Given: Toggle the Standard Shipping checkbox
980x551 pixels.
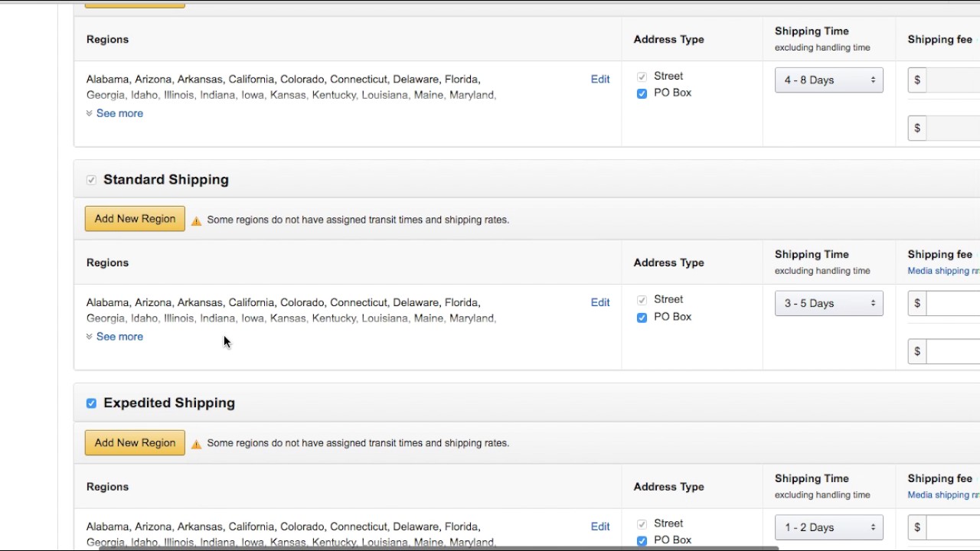Looking at the screenshot, I should pyautogui.click(x=91, y=180).
